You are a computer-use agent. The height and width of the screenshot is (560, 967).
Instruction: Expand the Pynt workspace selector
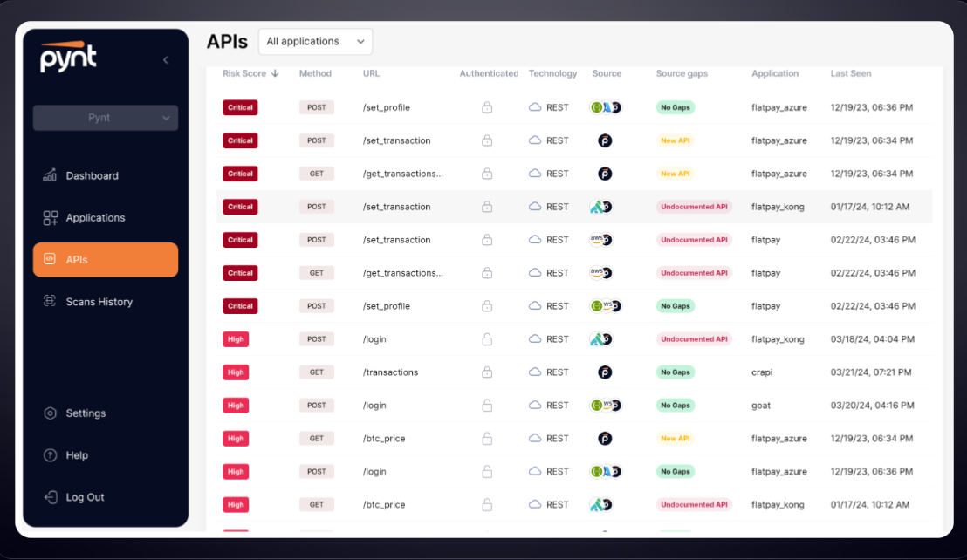(x=105, y=117)
